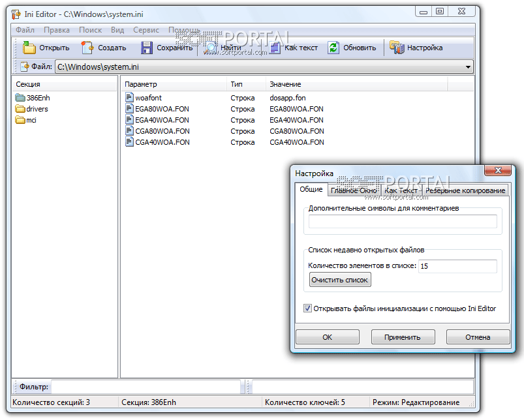Click status bar text Секция: 386Enh

point(149,402)
